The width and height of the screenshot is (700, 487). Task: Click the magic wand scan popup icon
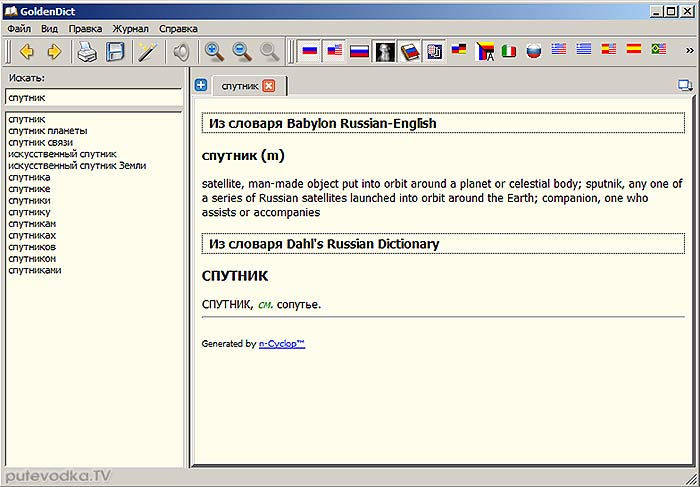pyautogui.click(x=148, y=52)
